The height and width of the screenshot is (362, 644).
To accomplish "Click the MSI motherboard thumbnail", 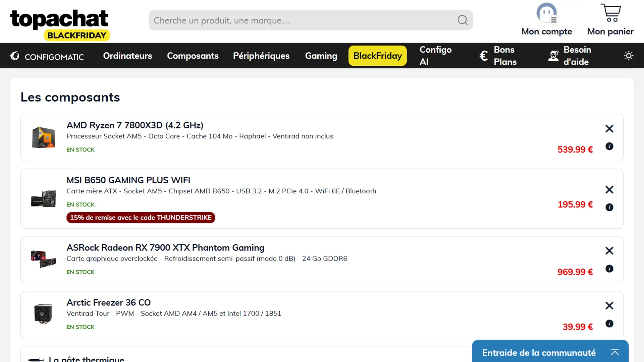I will pos(44,198).
